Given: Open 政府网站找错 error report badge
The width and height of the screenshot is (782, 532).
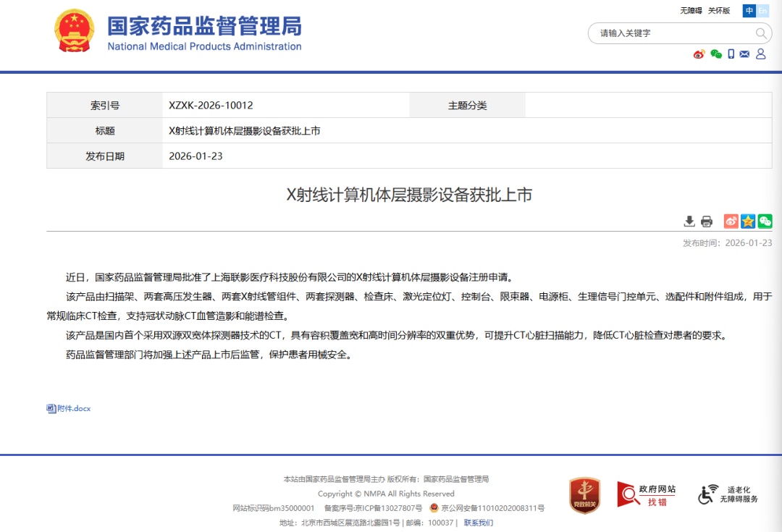Looking at the screenshot, I should coord(646,495).
